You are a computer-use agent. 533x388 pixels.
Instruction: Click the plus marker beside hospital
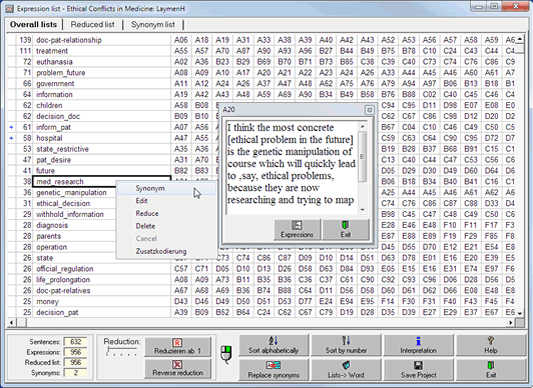coord(11,138)
